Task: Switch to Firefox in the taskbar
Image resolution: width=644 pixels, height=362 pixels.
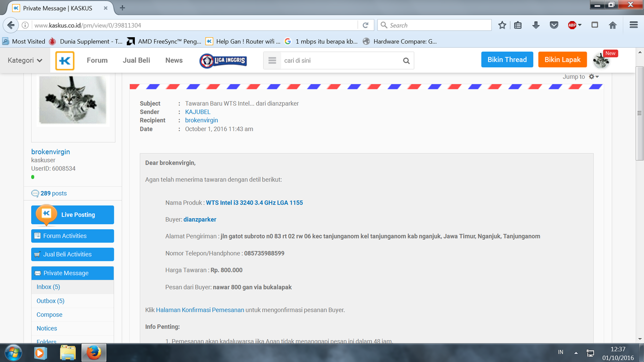Action: click(x=94, y=352)
